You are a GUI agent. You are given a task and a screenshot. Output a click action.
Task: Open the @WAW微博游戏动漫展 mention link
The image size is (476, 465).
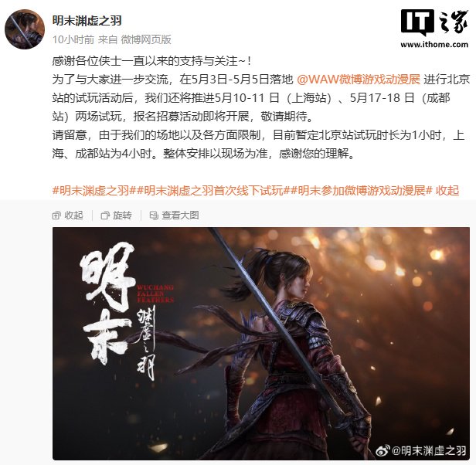[x=359, y=80]
